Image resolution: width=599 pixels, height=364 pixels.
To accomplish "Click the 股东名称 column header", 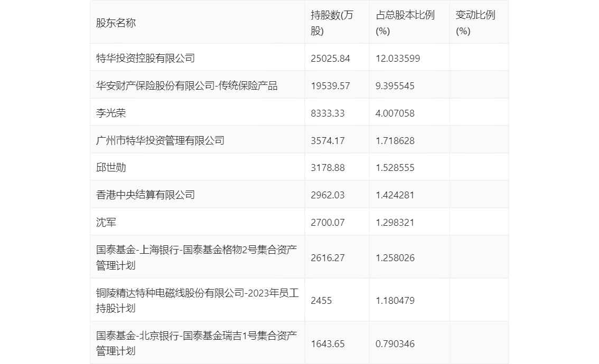I will tap(116, 23).
